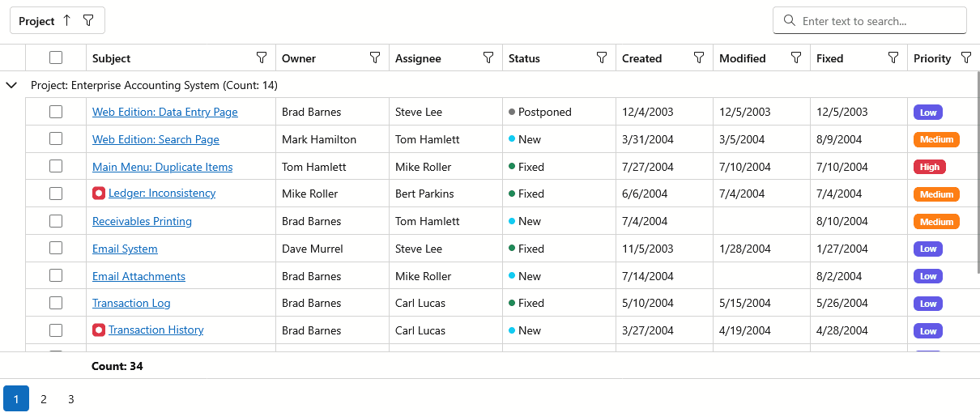Check the Email System row checkbox
This screenshot has width=980, height=417.
[56, 248]
